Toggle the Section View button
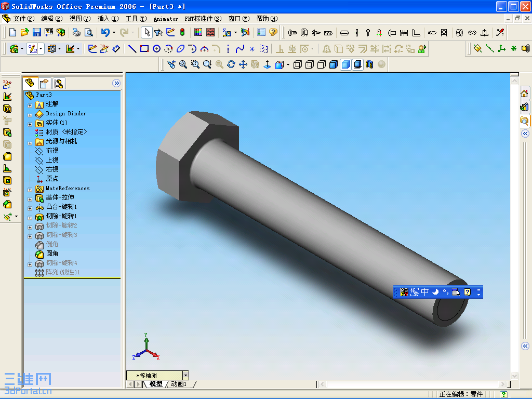532x399 pixels. pos(369,64)
